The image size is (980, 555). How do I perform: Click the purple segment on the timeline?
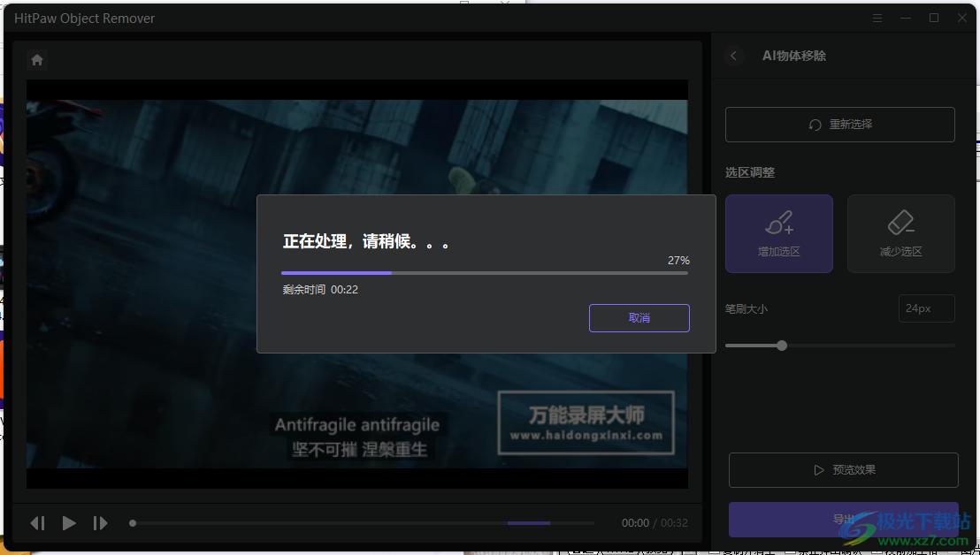click(x=529, y=523)
